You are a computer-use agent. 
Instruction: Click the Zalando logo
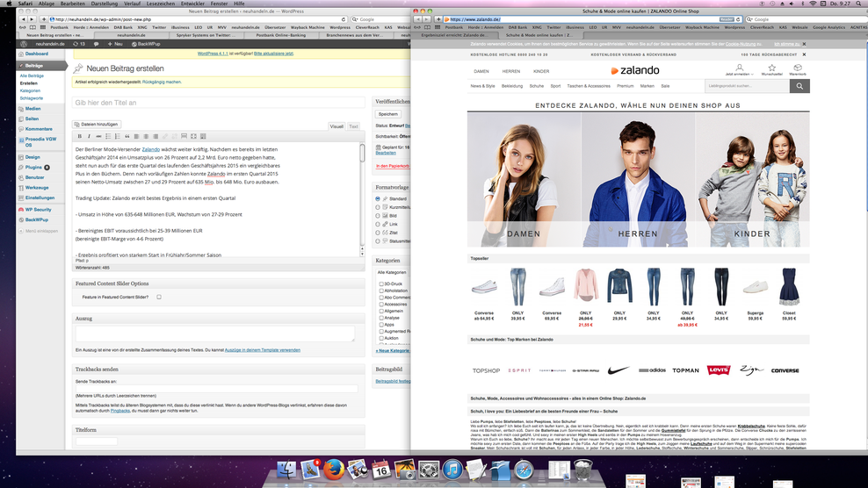tap(635, 70)
